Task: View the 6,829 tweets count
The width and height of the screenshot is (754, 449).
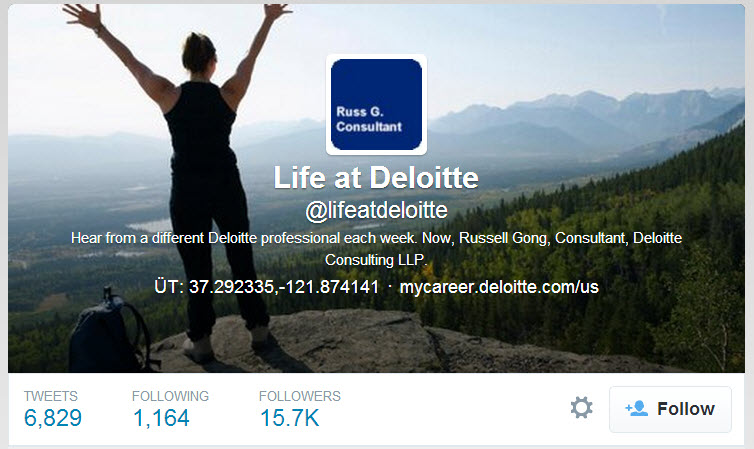Action: pyautogui.click(x=53, y=418)
